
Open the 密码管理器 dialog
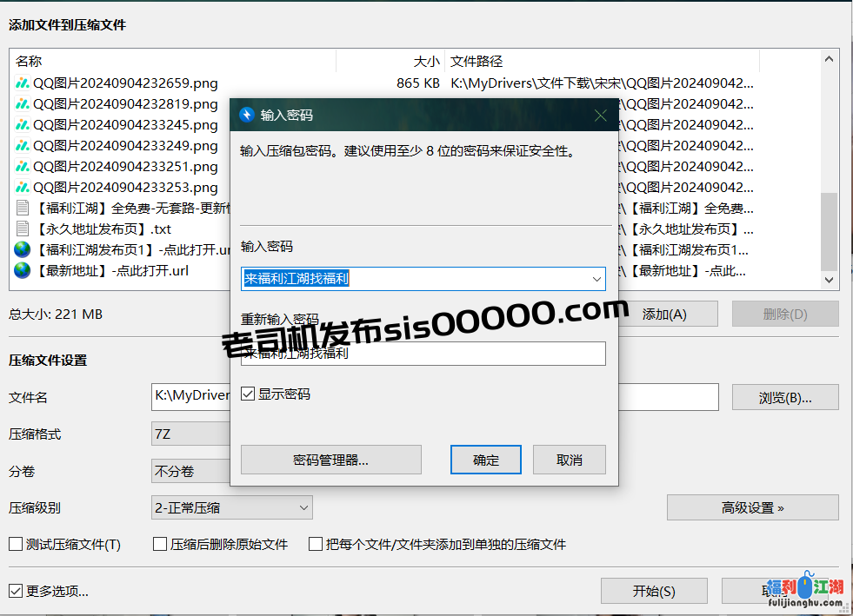point(330,460)
